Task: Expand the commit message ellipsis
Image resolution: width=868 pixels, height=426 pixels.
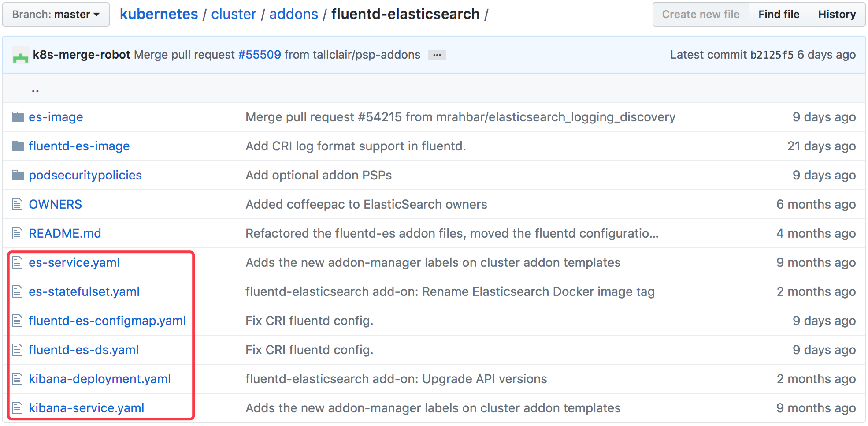Action: point(437,55)
